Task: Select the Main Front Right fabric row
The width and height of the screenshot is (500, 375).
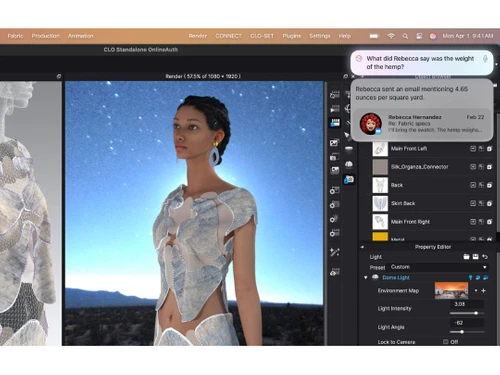Action: tap(428, 222)
